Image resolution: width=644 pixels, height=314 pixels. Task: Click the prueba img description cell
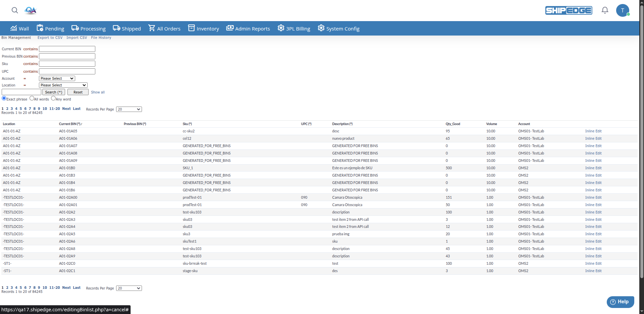(341, 234)
